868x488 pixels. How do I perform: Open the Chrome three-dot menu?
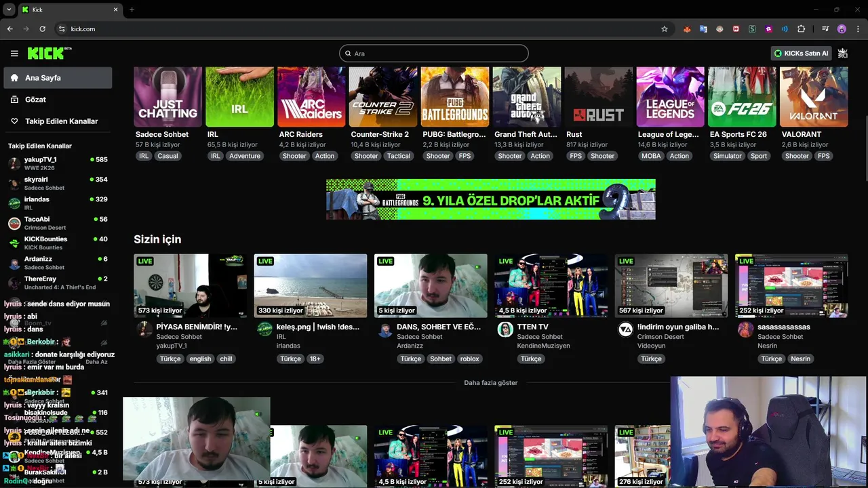click(858, 29)
